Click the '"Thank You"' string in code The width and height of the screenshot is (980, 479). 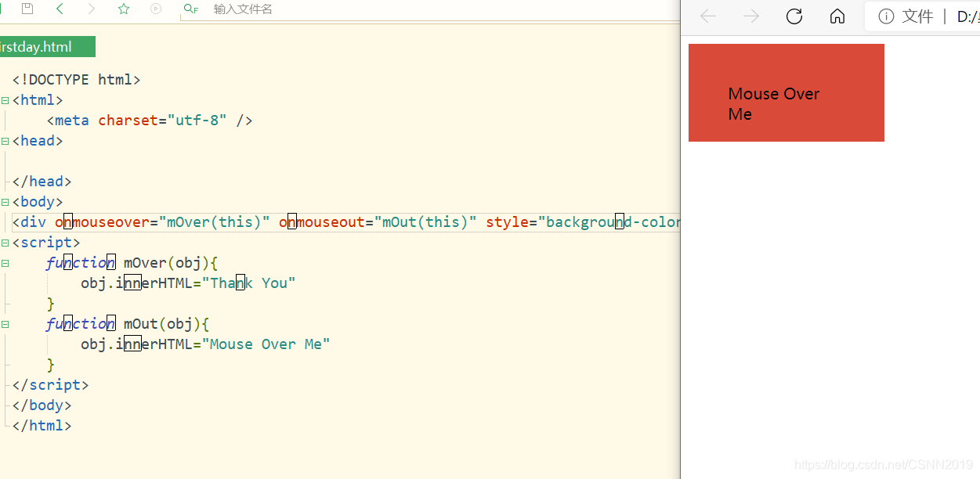pos(249,283)
